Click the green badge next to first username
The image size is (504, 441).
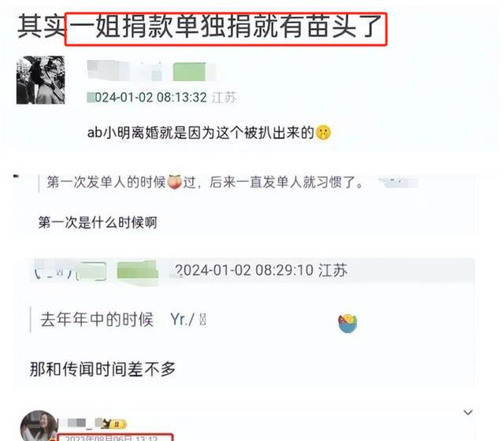click(189, 72)
